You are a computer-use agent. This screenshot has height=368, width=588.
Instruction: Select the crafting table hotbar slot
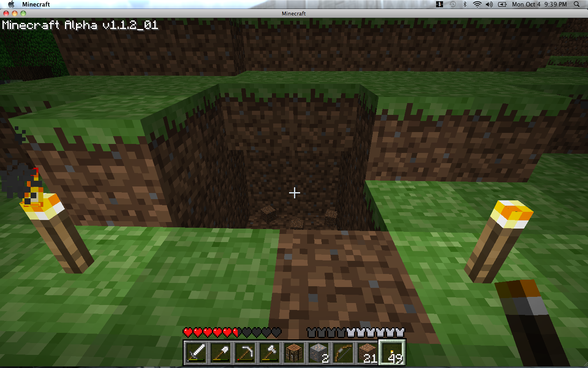(294, 352)
